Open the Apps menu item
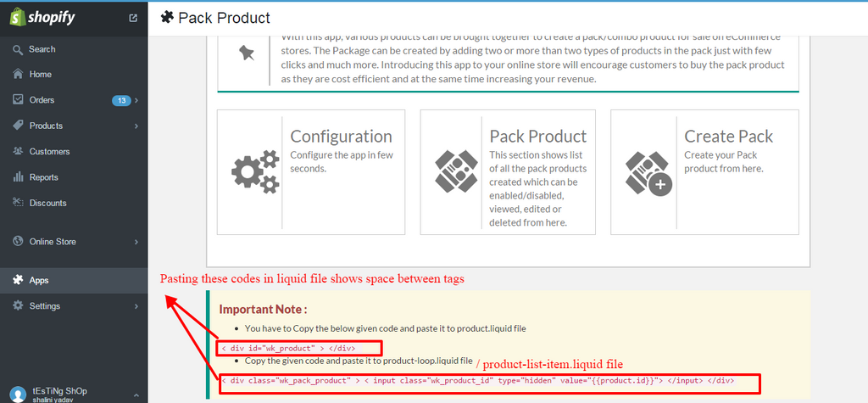This screenshot has width=868, height=403. (39, 280)
